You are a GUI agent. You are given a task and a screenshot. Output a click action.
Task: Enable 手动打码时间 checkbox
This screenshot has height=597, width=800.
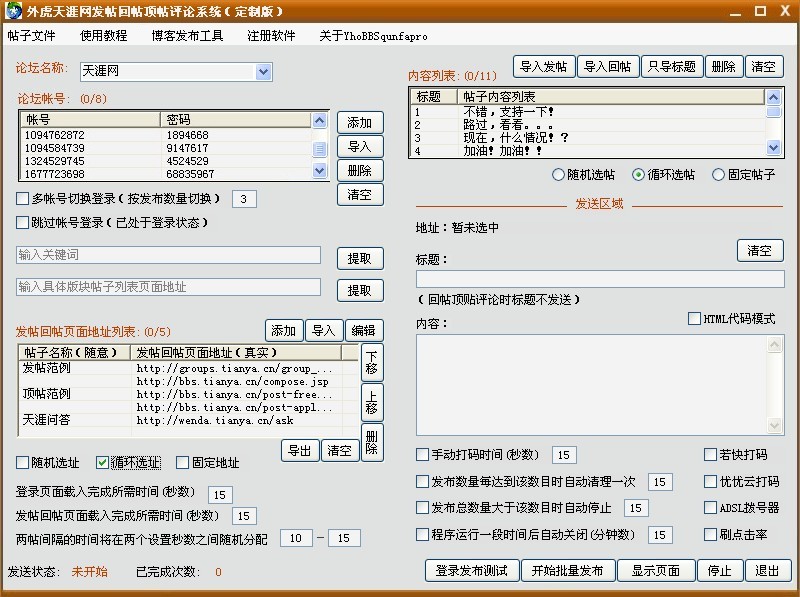coord(422,454)
